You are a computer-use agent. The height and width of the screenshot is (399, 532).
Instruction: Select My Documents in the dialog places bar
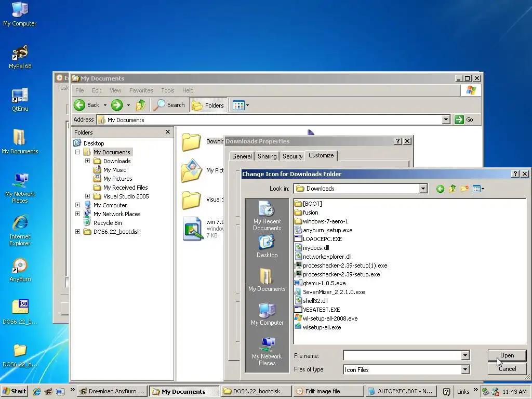pos(267,280)
